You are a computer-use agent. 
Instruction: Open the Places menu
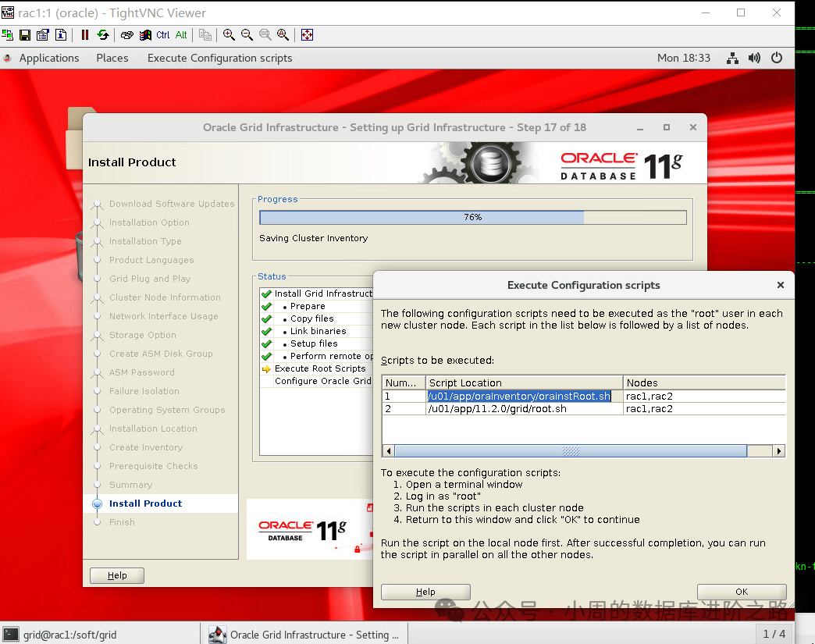pyautogui.click(x=112, y=58)
